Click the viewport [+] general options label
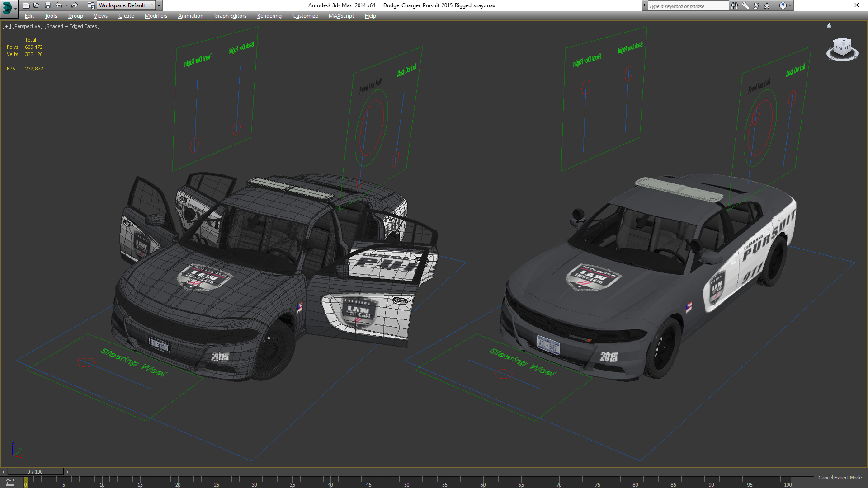This screenshot has height=488, width=868. point(6,26)
